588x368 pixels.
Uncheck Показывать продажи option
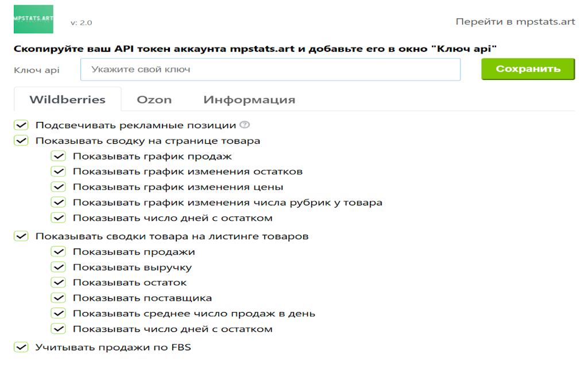point(59,252)
